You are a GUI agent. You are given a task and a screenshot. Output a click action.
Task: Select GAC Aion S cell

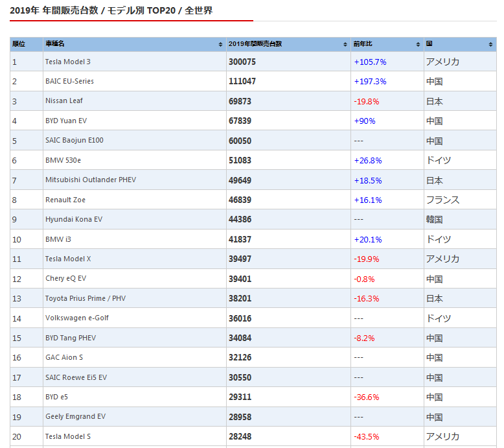pos(135,357)
